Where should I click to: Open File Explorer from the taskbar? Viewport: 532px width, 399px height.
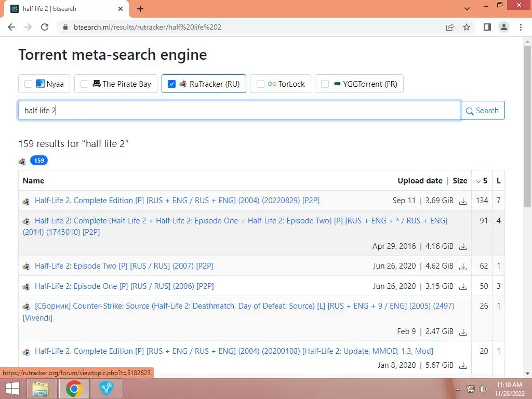tap(41, 389)
